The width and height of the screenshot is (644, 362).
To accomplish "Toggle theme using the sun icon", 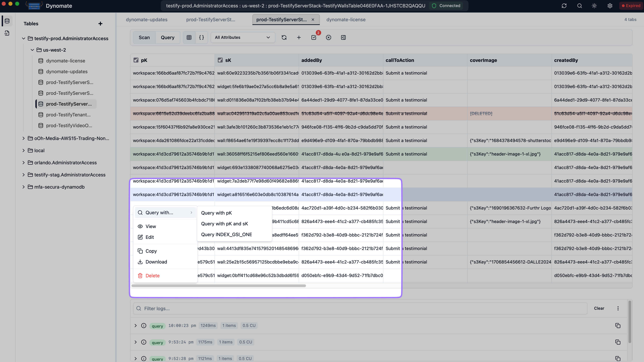I will (594, 6).
